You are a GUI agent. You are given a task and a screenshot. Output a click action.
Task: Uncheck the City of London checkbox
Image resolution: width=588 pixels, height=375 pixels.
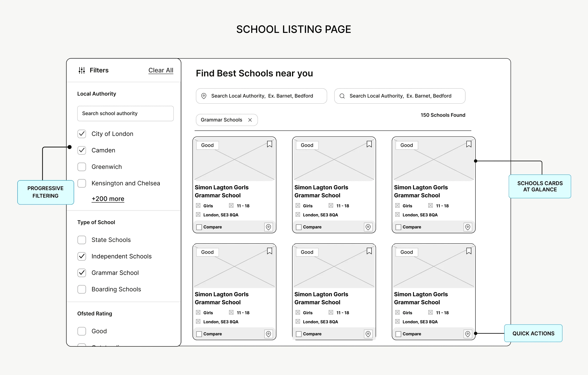82,134
